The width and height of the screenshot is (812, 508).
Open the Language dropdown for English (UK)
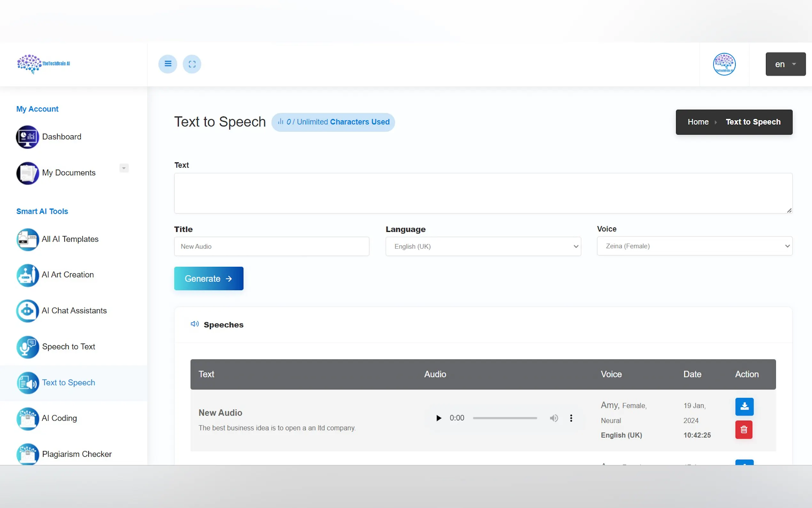tap(483, 246)
